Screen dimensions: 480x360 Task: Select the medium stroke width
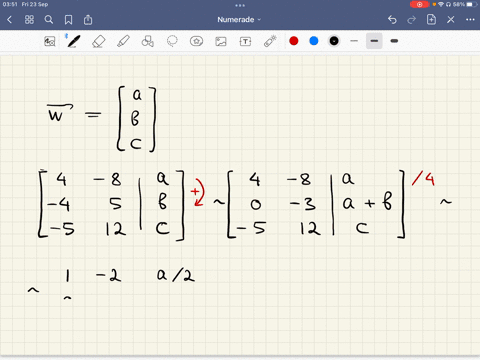[x=374, y=41]
